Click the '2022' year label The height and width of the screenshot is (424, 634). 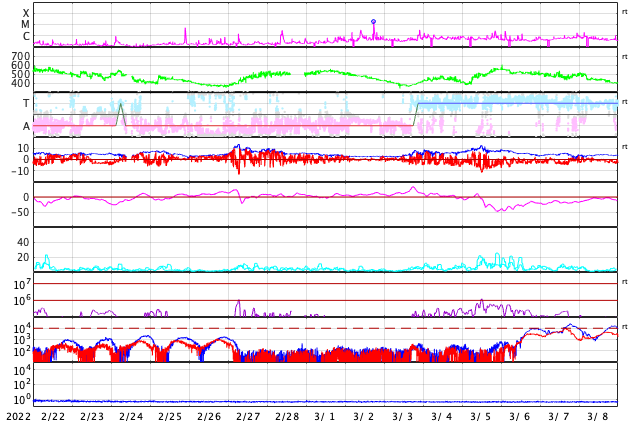coord(19,417)
